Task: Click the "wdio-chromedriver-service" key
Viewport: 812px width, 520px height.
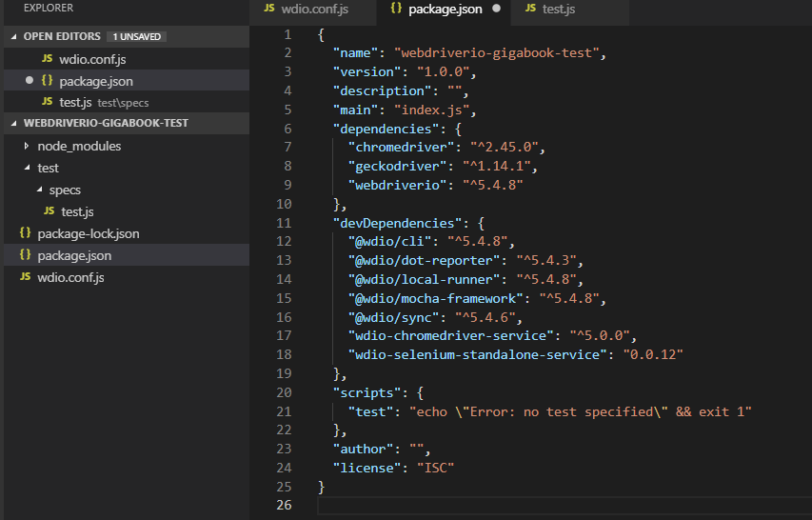Action: coord(451,335)
